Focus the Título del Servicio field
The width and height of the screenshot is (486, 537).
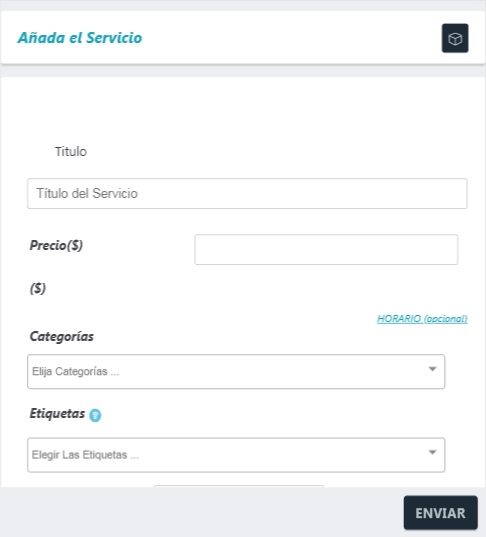(x=247, y=193)
